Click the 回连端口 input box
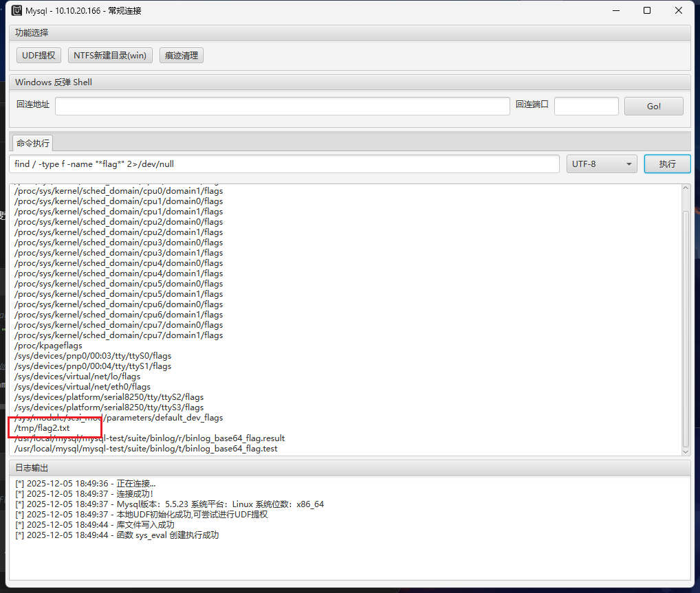The image size is (700, 593). pyautogui.click(x=586, y=106)
